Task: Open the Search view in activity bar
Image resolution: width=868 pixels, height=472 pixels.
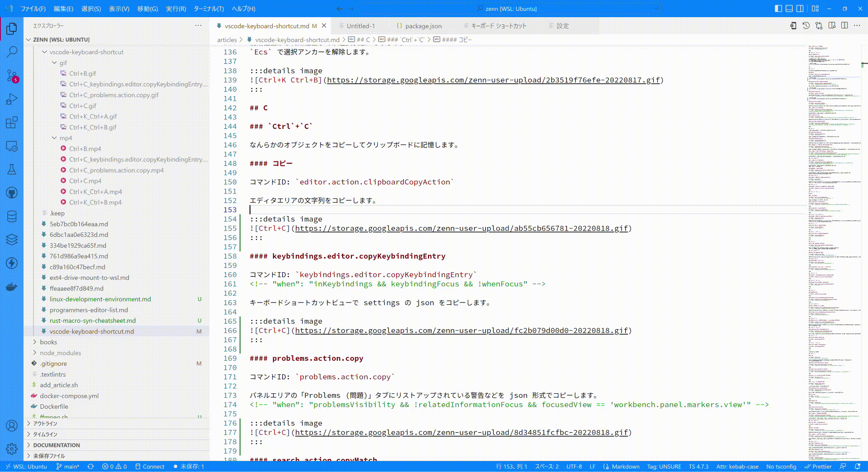Action: tap(12, 52)
